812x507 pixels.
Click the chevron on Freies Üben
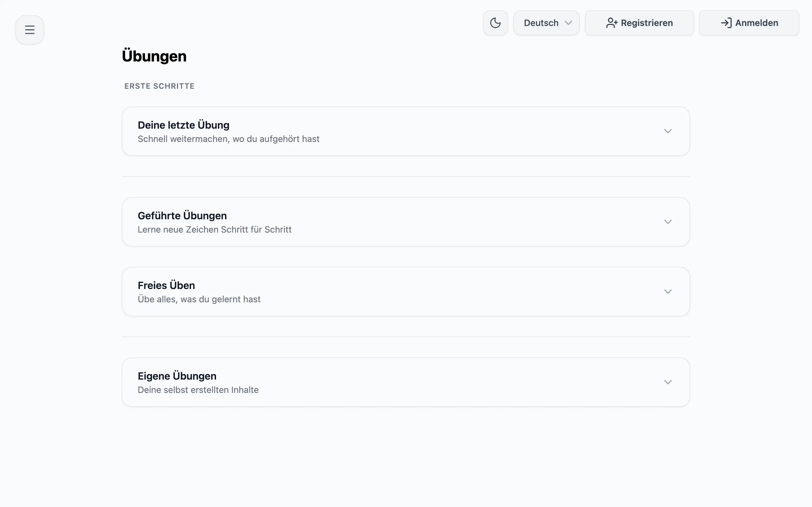point(668,292)
